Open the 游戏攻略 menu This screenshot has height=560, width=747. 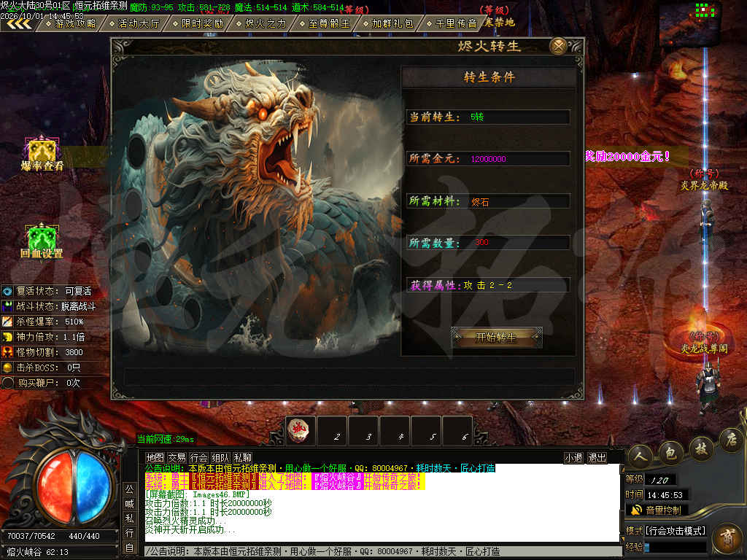click(x=71, y=23)
